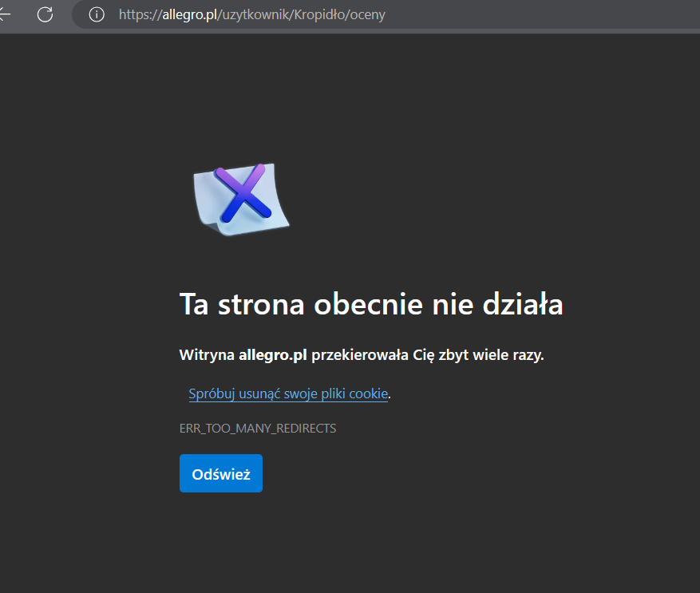The image size is (700, 593).
Task: Click the ERR_TOO_MANY_REDIRECTS error code text
Action: point(257,428)
